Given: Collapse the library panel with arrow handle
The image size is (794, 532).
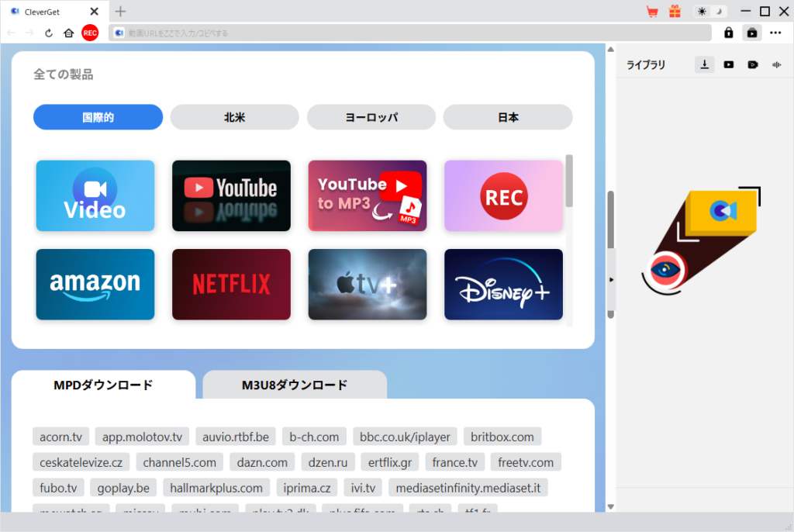Looking at the screenshot, I should (611, 278).
